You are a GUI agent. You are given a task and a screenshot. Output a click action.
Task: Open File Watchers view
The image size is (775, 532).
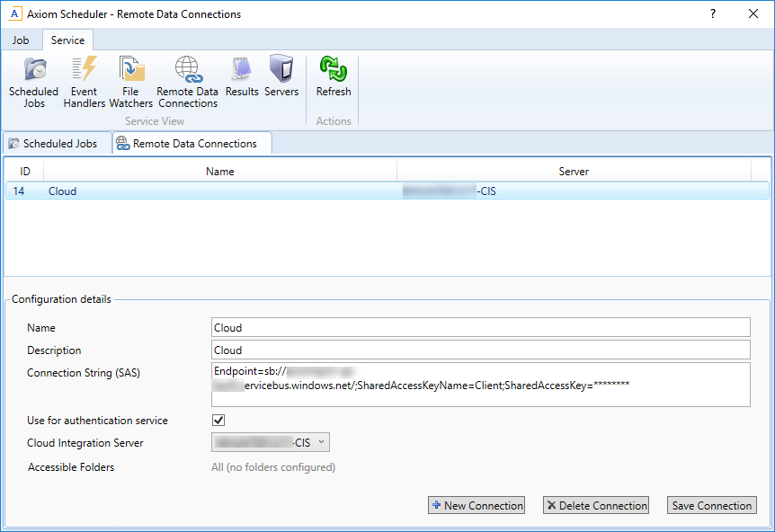click(x=131, y=81)
